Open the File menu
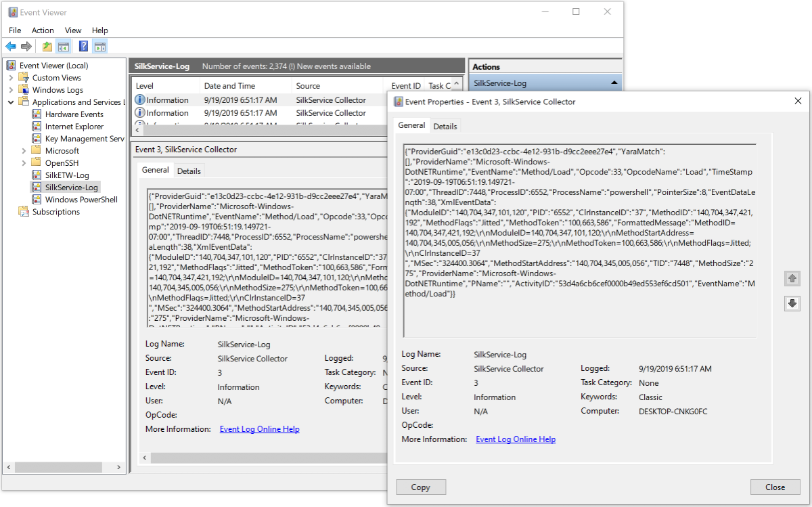The height and width of the screenshot is (507, 812). pos(15,30)
